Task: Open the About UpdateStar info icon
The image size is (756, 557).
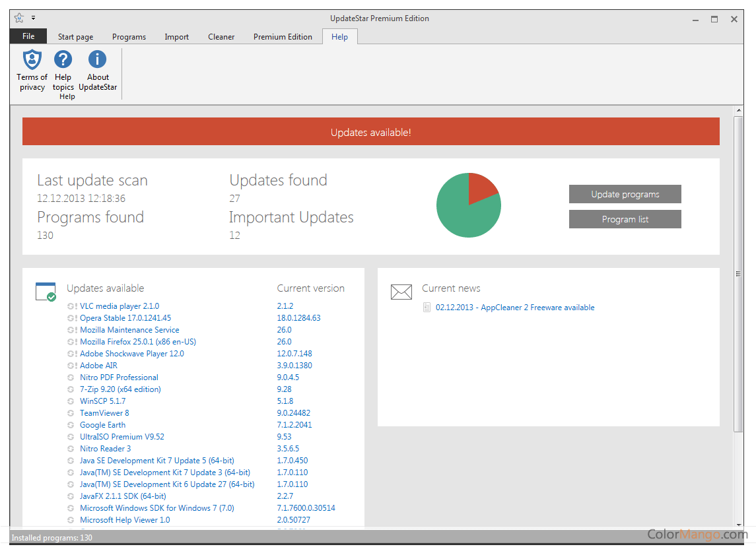Action: tap(97, 59)
